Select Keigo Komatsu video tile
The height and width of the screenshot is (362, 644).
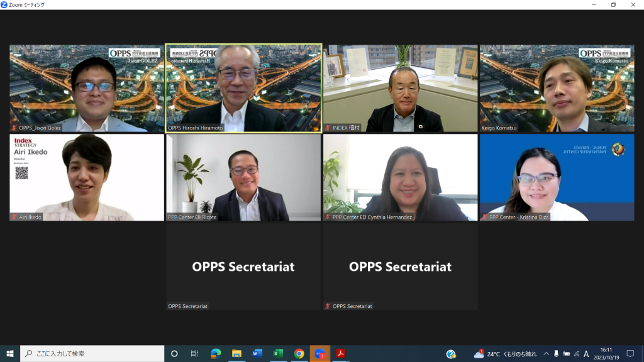pyautogui.click(x=557, y=88)
